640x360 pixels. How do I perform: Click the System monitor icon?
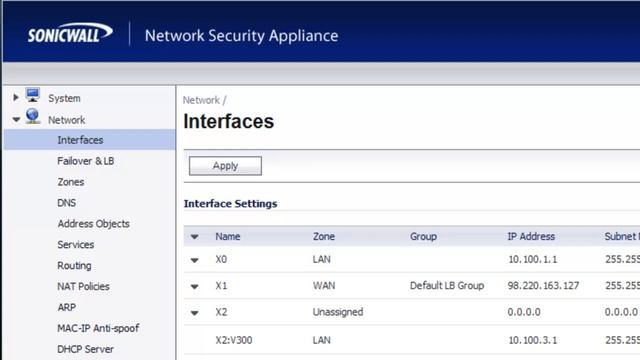(x=33, y=95)
